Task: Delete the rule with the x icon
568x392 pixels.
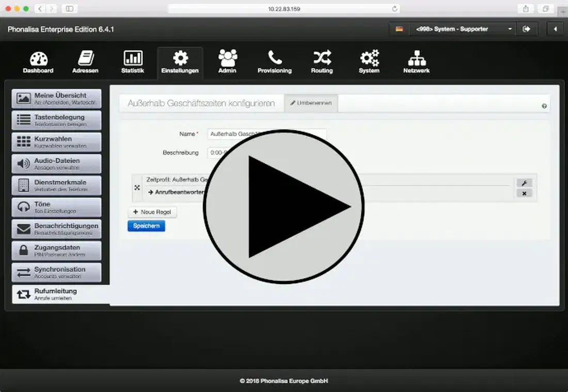Action: pyautogui.click(x=524, y=193)
